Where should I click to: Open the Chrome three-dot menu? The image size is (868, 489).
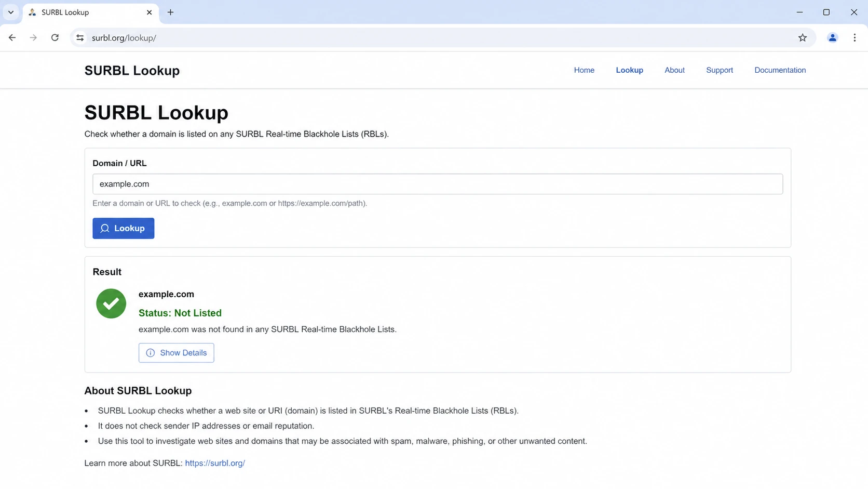(x=855, y=37)
